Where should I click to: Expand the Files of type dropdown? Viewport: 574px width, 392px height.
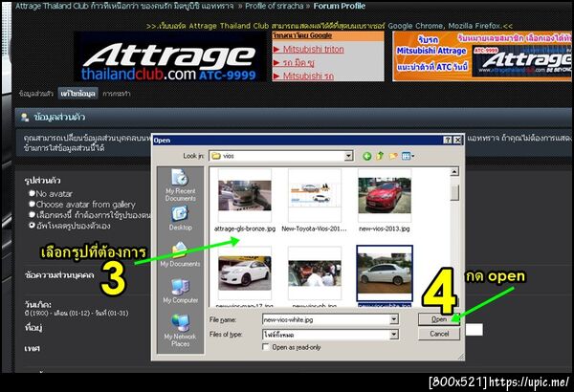(394, 335)
